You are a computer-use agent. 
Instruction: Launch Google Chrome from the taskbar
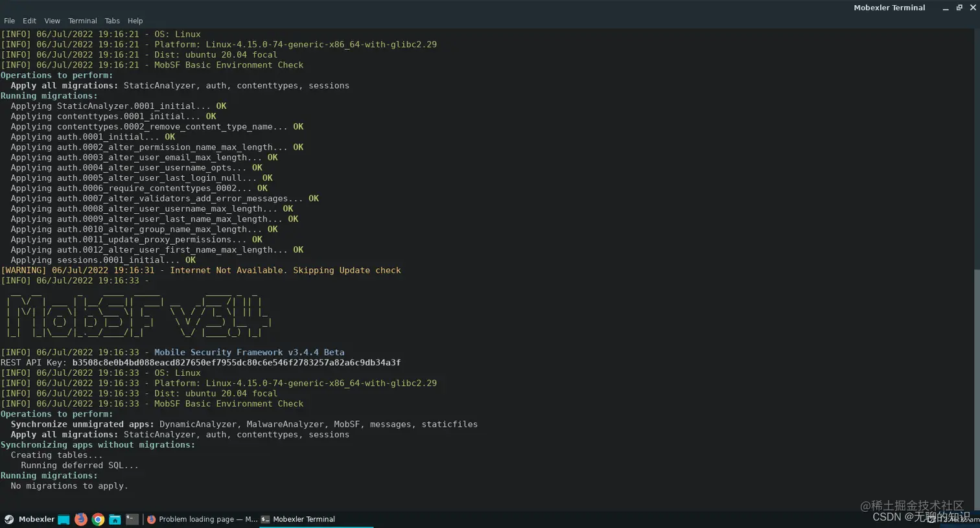click(98, 519)
